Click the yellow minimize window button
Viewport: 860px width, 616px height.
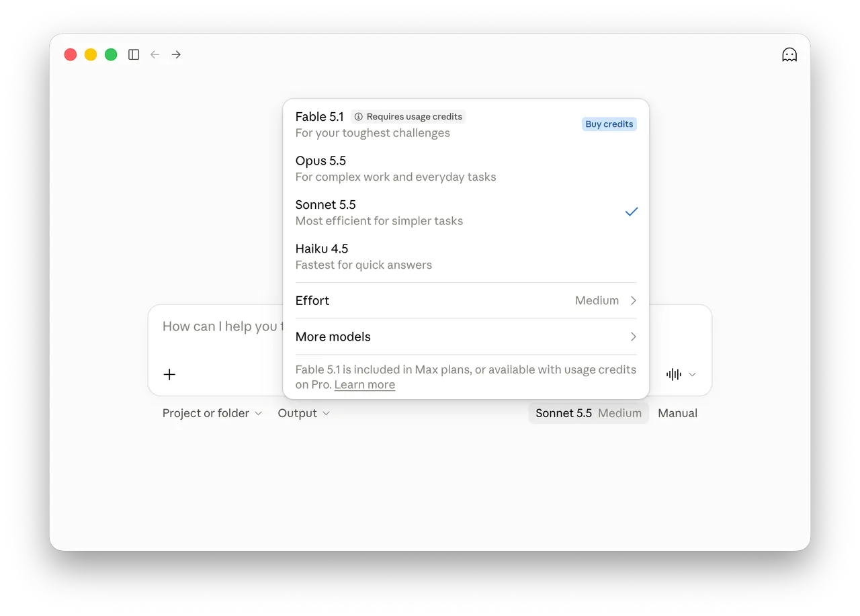(91, 54)
